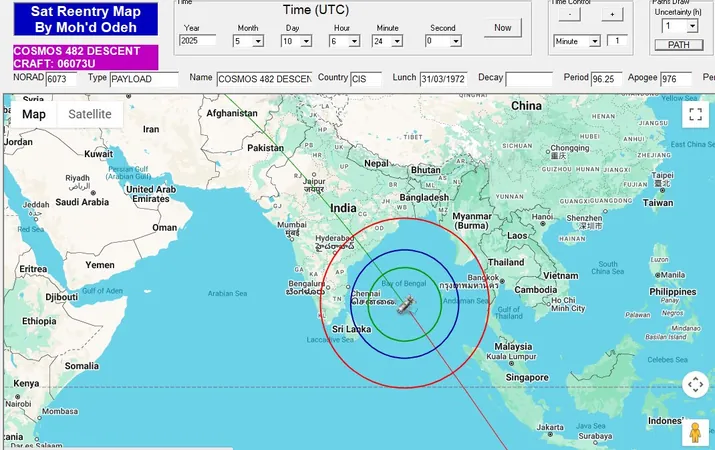715x450 pixels.
Task: Toggle fullscreen map view
Action: (x=695, y=114)
